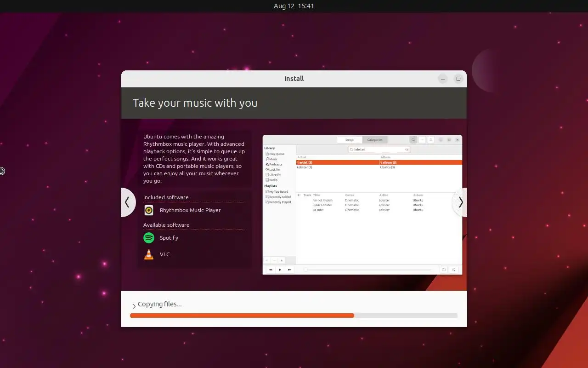
Task: Click the Copying files status text
Action: click(x=160, y=304)
